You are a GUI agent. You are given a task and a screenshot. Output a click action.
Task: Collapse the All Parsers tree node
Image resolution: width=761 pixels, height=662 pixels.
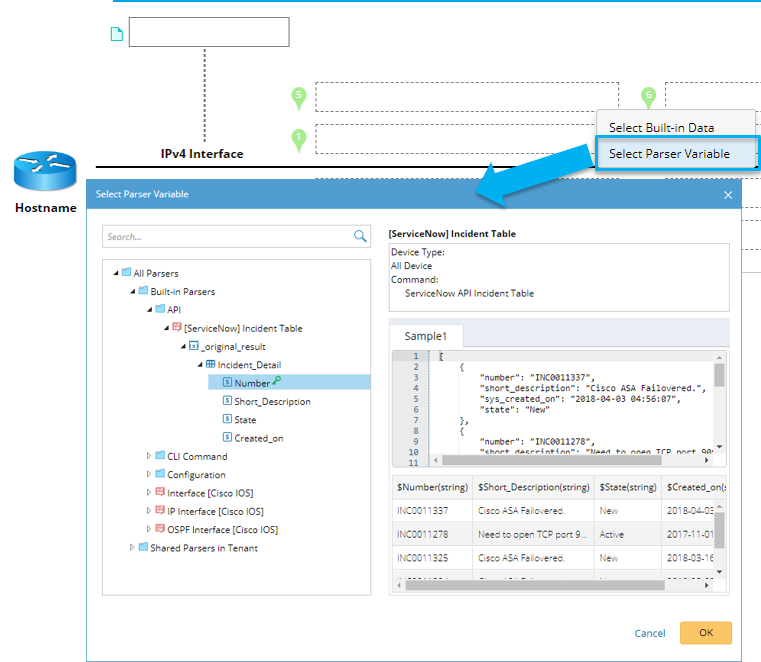116,273
